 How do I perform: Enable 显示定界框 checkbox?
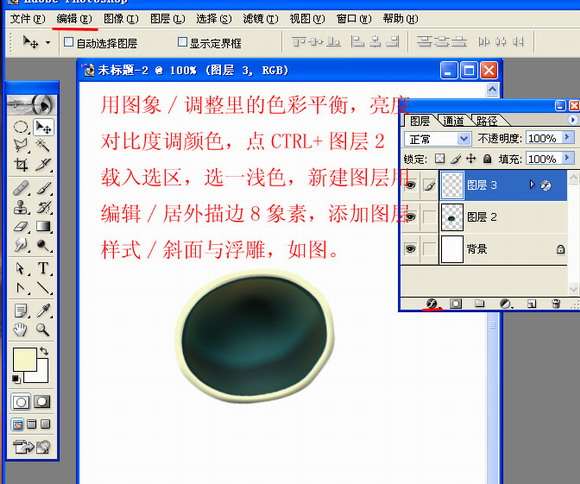click(x=182, y=42)
